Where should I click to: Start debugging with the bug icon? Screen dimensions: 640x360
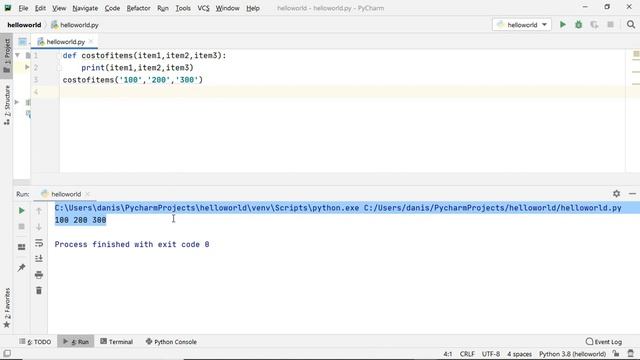(x=578, y=25)
